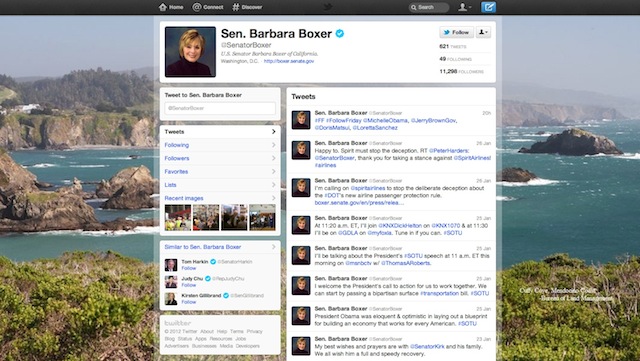Click the chevron on Recent images row
This screenshot has width=640, height=361.
point(273,198)
